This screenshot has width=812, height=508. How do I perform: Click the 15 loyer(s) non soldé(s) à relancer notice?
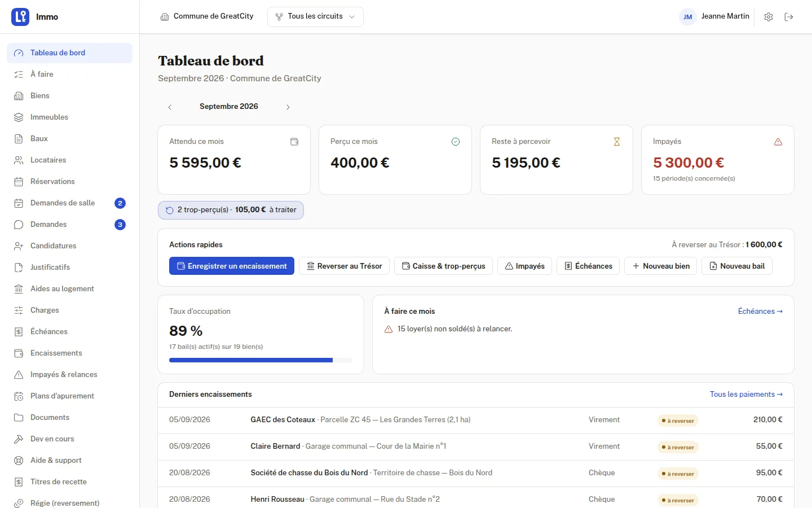click(x=448, y=329)
